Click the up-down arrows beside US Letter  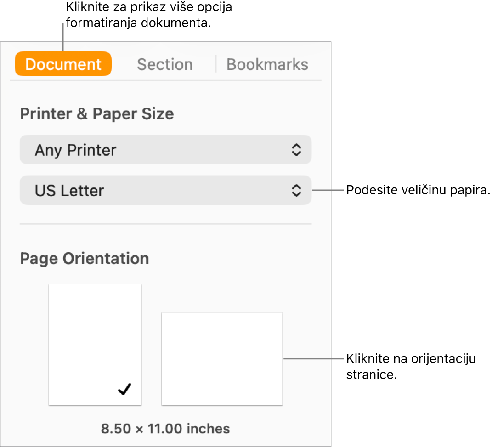point(297,190)
